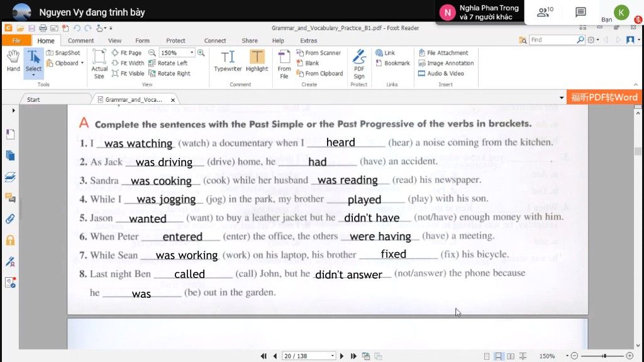Open the Start document tab
This screenshot has height=362, width=644.
(34, 100)
